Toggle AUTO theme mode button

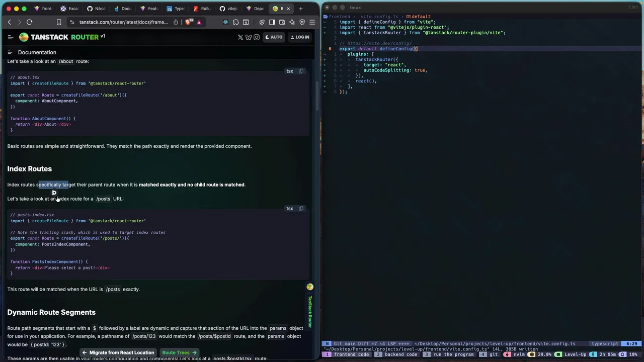pyautogui.click(x=274, y=37)
